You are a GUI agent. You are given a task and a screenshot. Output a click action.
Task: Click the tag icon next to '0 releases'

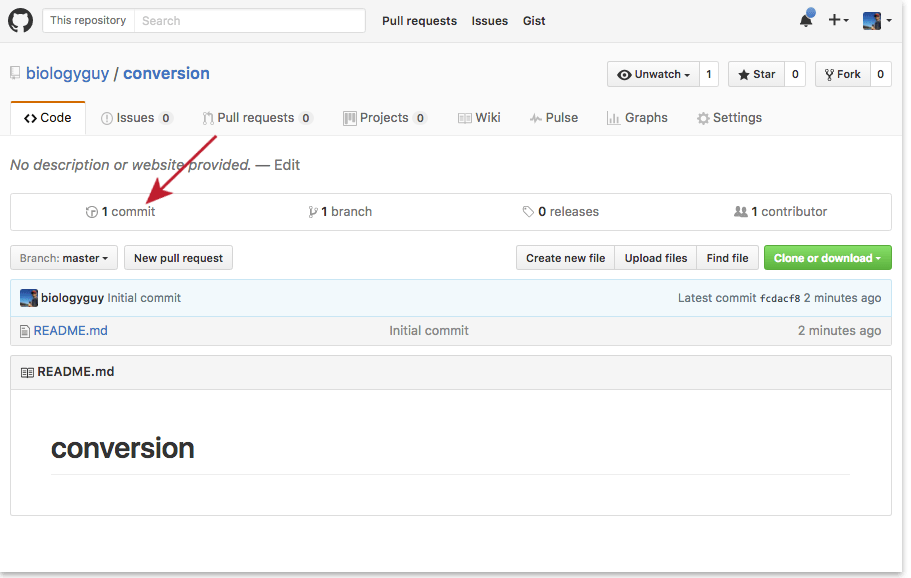pyautogui.click(x=528, y=211)
